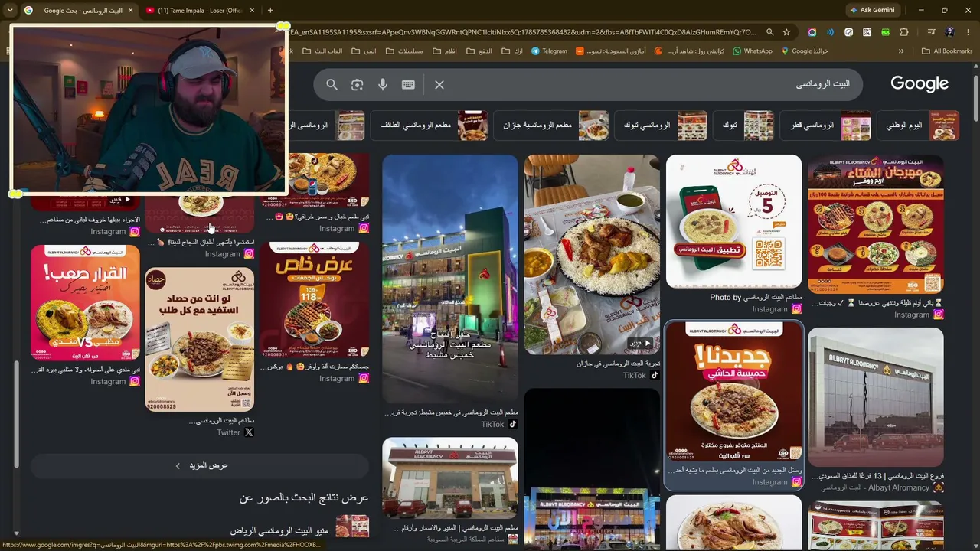Image resolution: width=980 pixels, height=551 pixels.
Task: Bookmark this page with the star
Action: click(x=786, y=32)
